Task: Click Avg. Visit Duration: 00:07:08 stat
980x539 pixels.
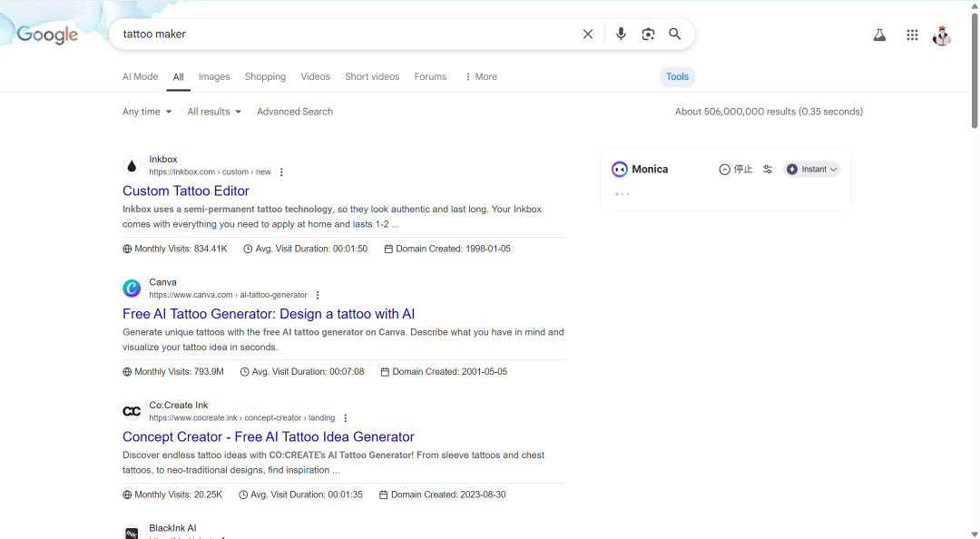Action: pyautogui.click(x=302, y=371)
